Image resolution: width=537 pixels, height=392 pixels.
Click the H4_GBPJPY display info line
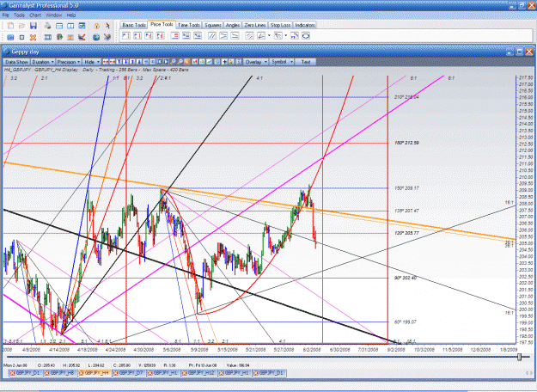coord(96,70)
